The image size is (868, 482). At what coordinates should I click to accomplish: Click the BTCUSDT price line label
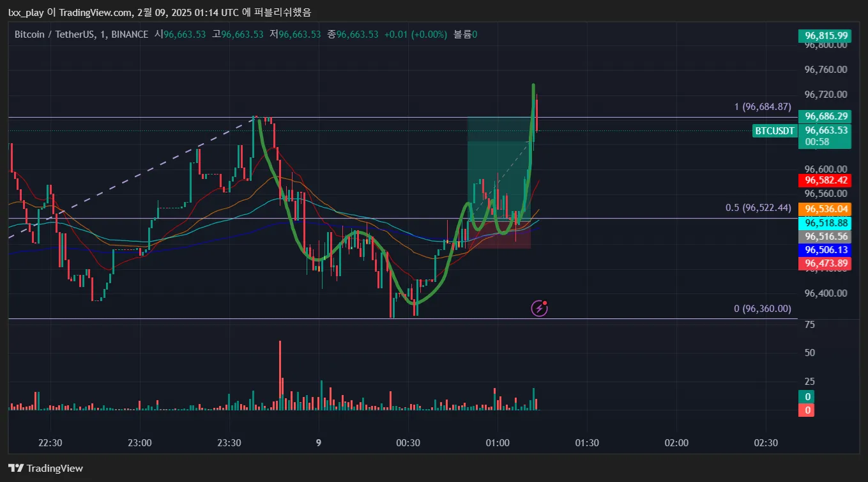[775, 131]
